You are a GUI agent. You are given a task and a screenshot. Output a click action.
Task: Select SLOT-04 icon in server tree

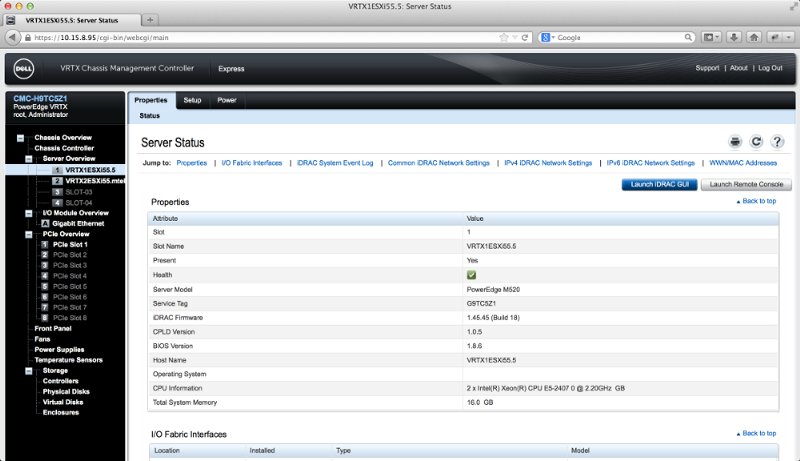point(57,202)
